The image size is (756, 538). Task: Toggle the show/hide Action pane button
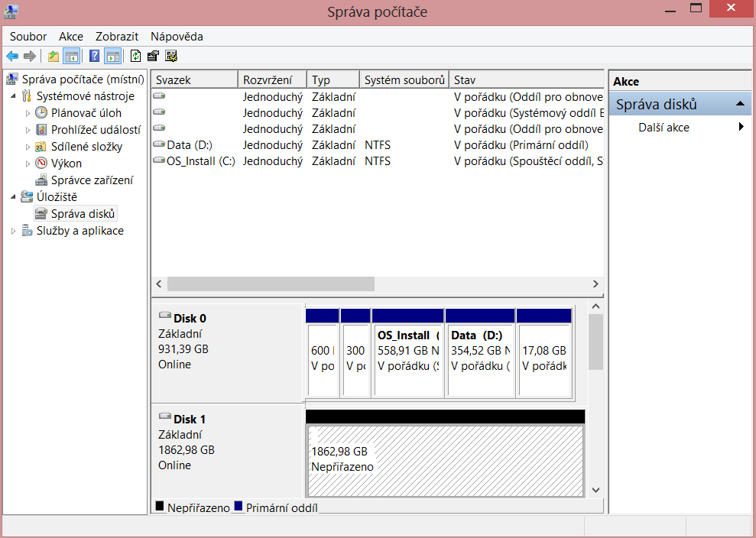tap(113, 56)
